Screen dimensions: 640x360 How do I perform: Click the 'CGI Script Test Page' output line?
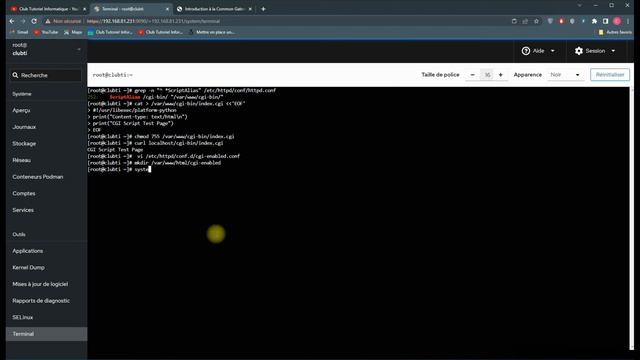point(115,150)
